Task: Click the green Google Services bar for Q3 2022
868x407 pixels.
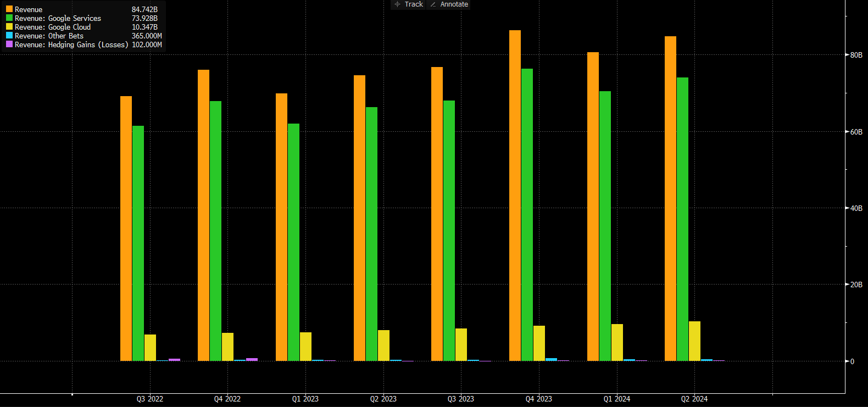Action: (x=138, y=243)
